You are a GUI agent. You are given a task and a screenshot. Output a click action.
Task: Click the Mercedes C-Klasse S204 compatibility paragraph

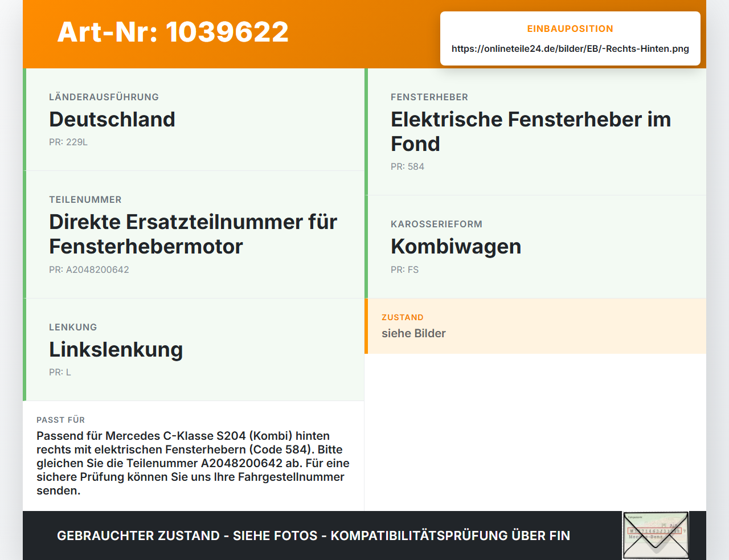(193, 463)
